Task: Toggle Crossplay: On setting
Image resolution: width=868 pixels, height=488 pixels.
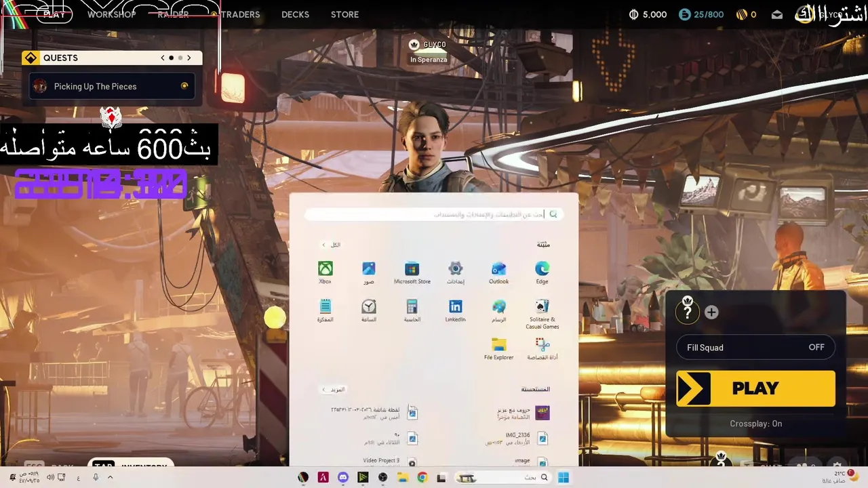Action: pos(755,424)
